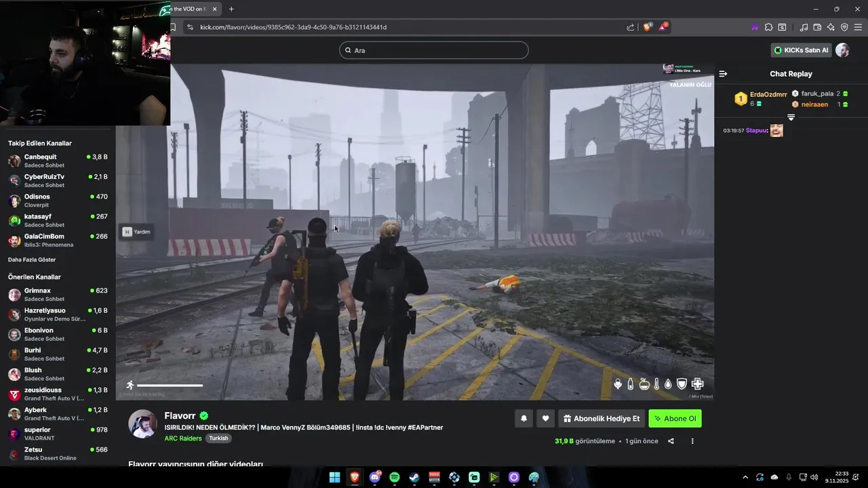Click the bookmark icon beside address bar
Image resolution: width=868 pixels, height=488 pixels.
[174, 27]
